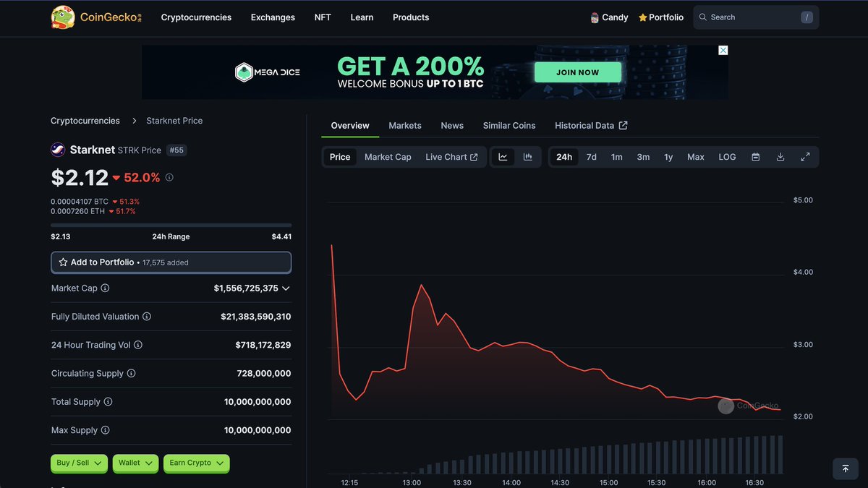
Task: Select the Market Cap chart toggle
Action: pos(388,157)
